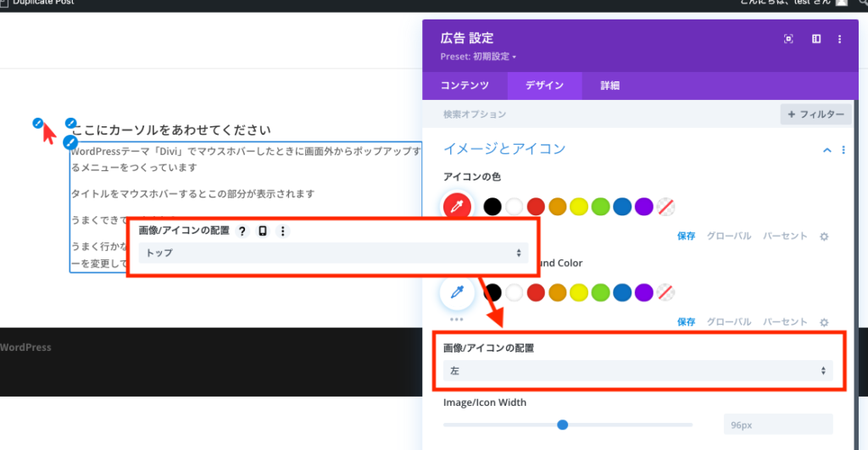Click the mobile responsive icon beside 画像/アイコンの配置
Screen dimensions: 868x450
click(263, 231)
